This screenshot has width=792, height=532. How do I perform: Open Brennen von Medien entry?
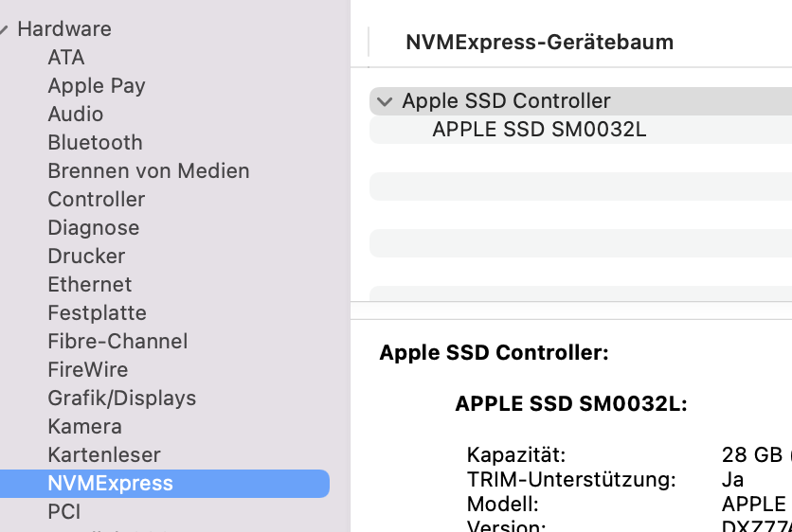pos(149,171)
